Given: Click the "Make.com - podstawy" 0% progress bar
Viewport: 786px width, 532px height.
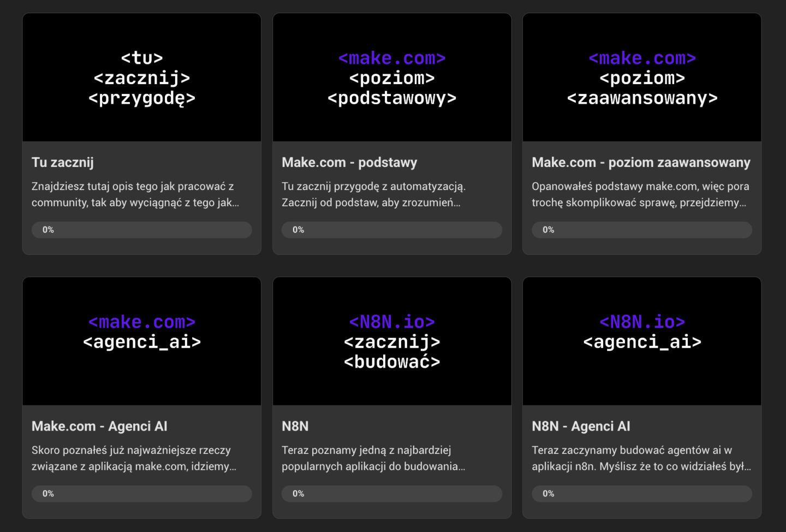Looking at the screenshot, I should click(392, 230).
